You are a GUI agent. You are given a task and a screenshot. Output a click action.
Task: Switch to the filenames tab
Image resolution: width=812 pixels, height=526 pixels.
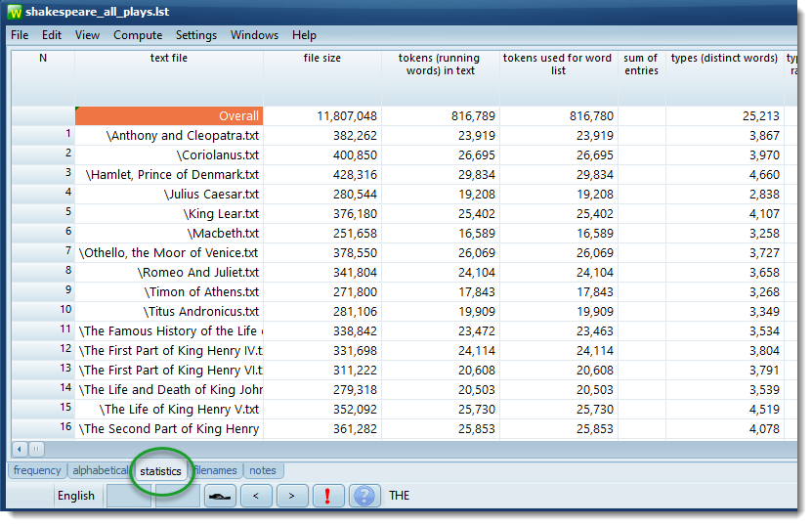pyautogui.click(x=216, y=470)
